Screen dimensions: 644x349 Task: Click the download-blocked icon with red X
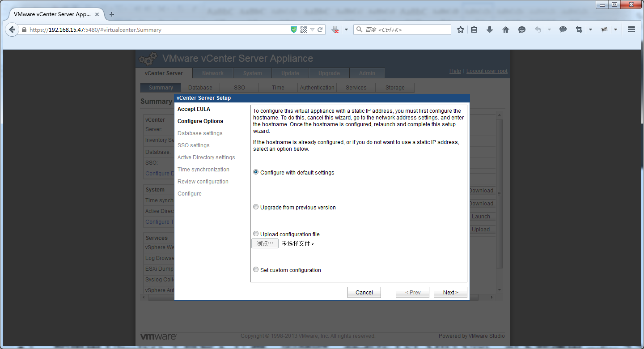(x=335, y=30)
